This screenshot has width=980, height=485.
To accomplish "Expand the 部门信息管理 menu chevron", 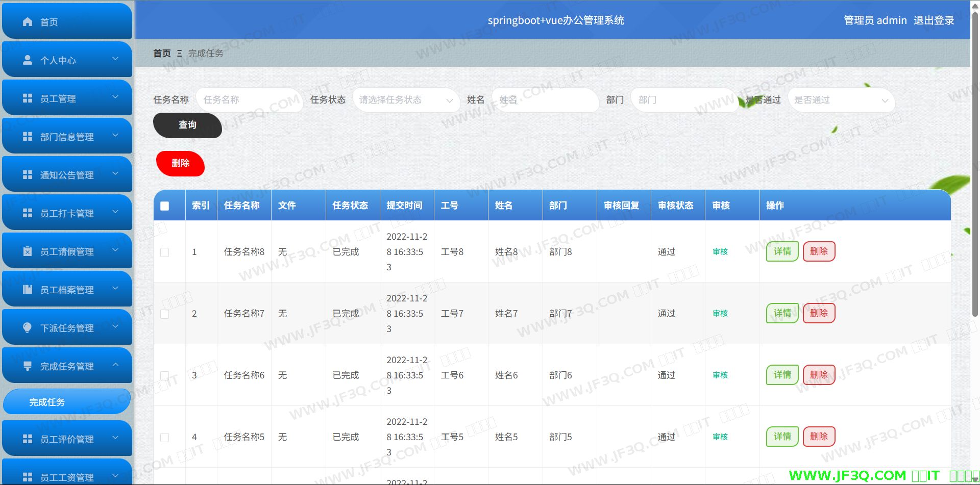I will (115, 136).
